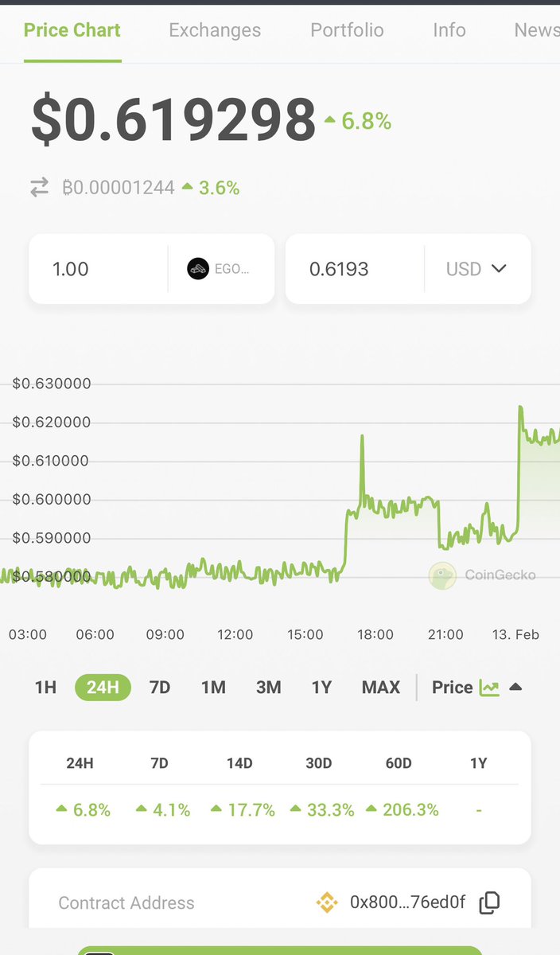Select the 1Y chart range
This screenshot has height=955, width=560.
321,688
